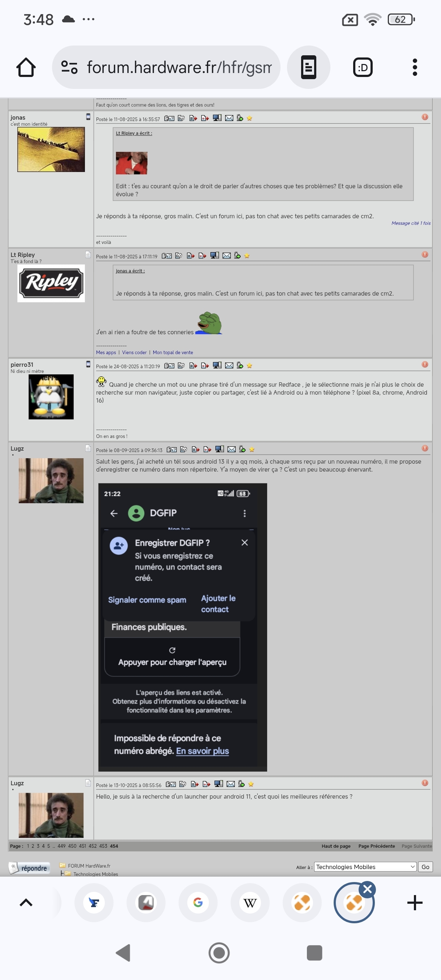441x980 pixels.
Task: Go to 'Page Précédente'
Action: pos(376,846)
